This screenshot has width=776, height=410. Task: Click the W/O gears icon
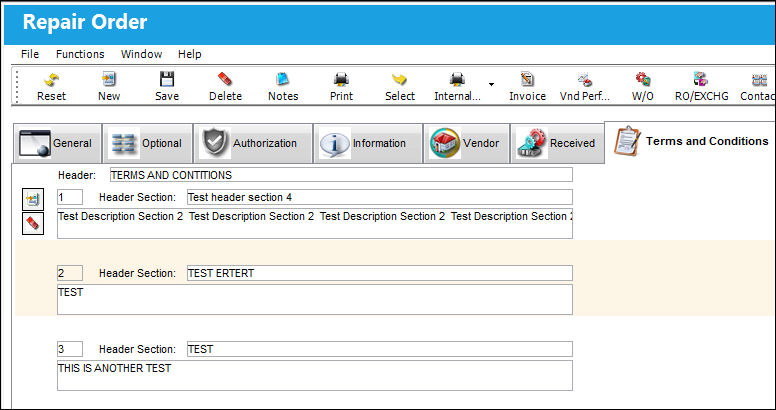point(643,79)
